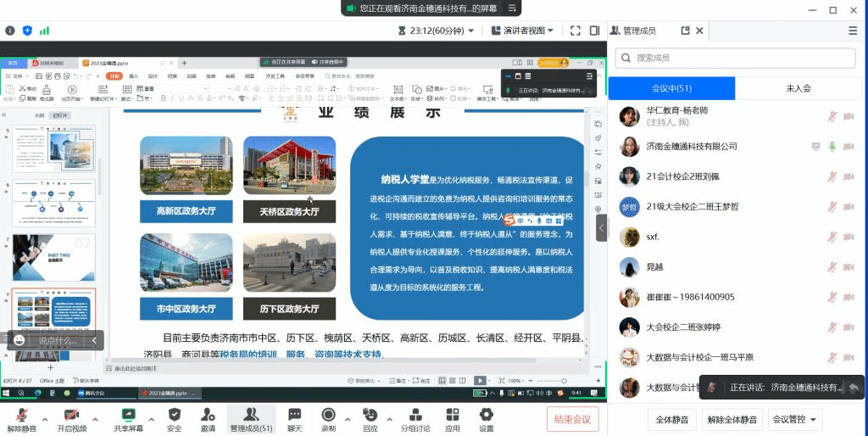Click the 全体静音 button

(671, 419)
